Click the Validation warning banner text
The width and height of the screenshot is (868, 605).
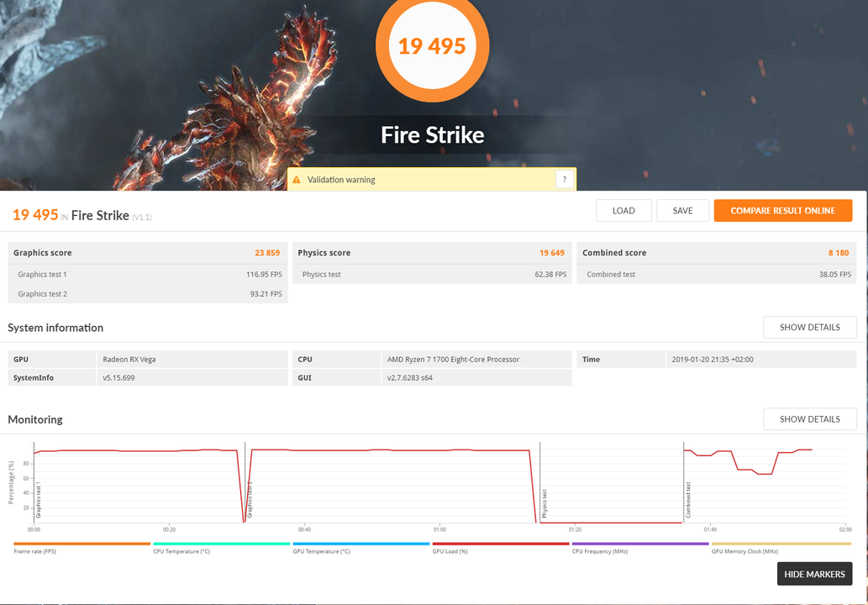(341, 180)
